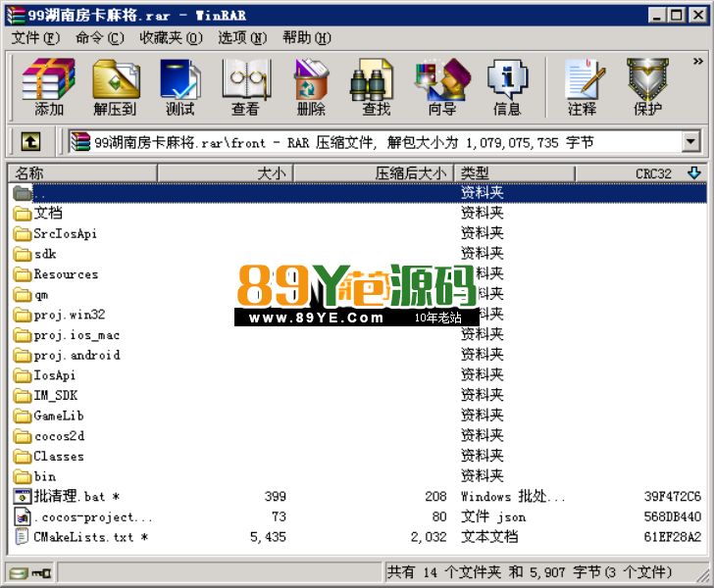Click the status bar drive/key icon
Viewport: 714px width, 588px height.
point(30,573)
